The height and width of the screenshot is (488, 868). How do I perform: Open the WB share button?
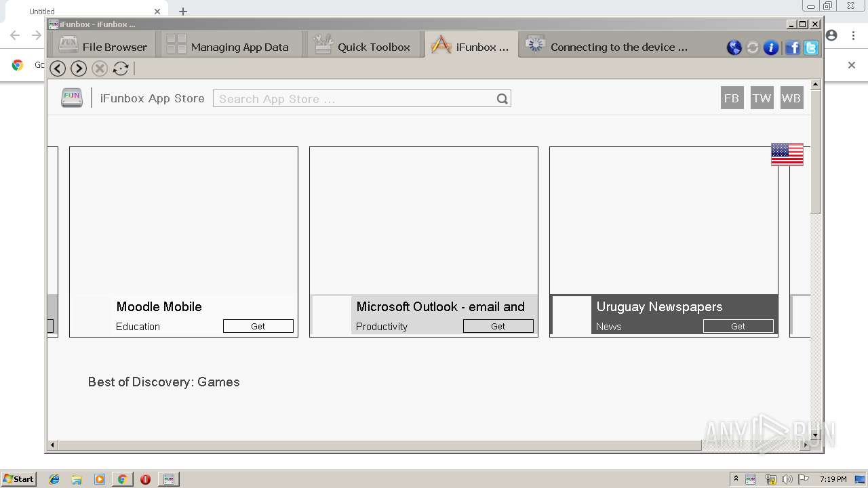[x=791, y=98]
